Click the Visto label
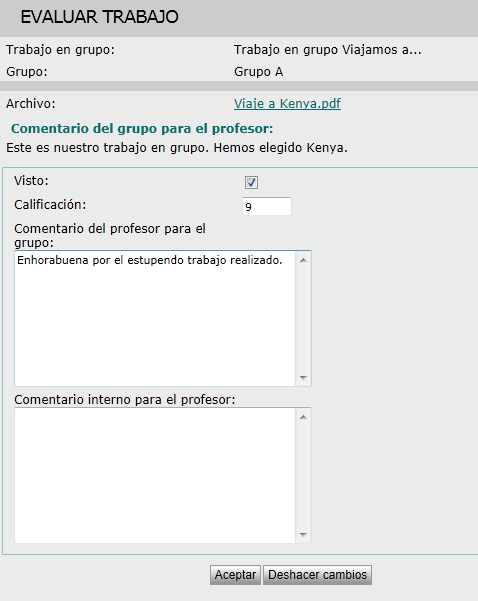Viewport: 478px width, 601px height. point(31,181)
